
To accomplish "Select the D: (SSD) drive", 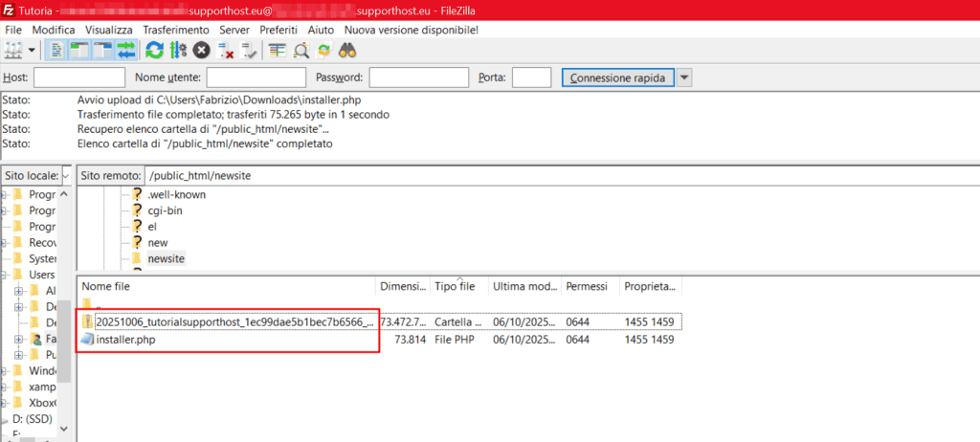I will coord(32,419).
